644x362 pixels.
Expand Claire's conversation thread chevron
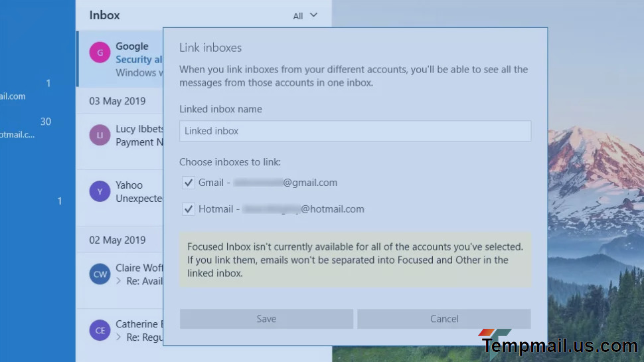[x=119, y=281]
